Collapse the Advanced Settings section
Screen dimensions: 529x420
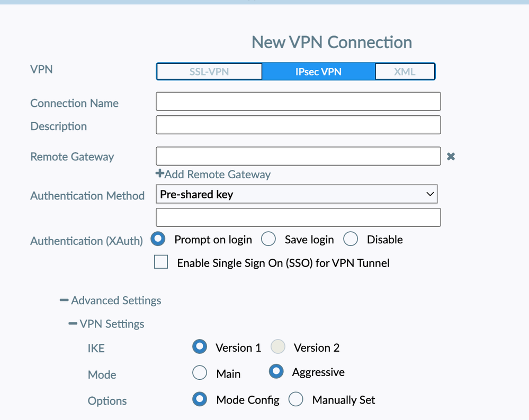65,300
